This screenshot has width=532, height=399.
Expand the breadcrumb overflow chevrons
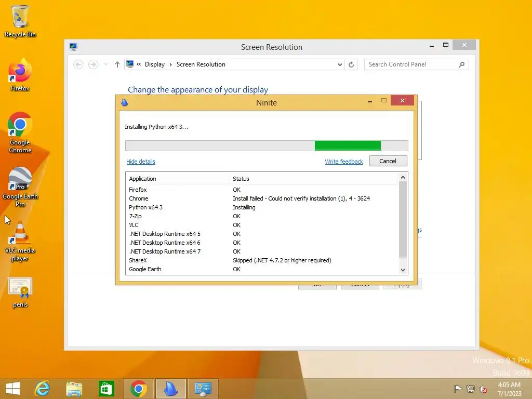tap(139, 64)
